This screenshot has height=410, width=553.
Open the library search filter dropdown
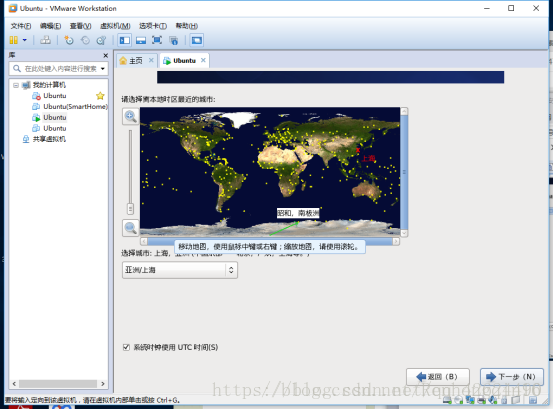[x=103, y=68]
